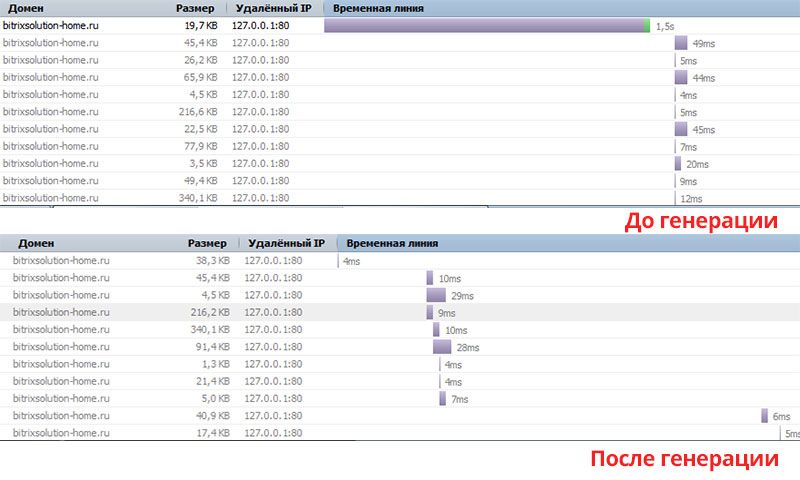
Task: Sort by Размер column in top table
Action: (195, 8)
